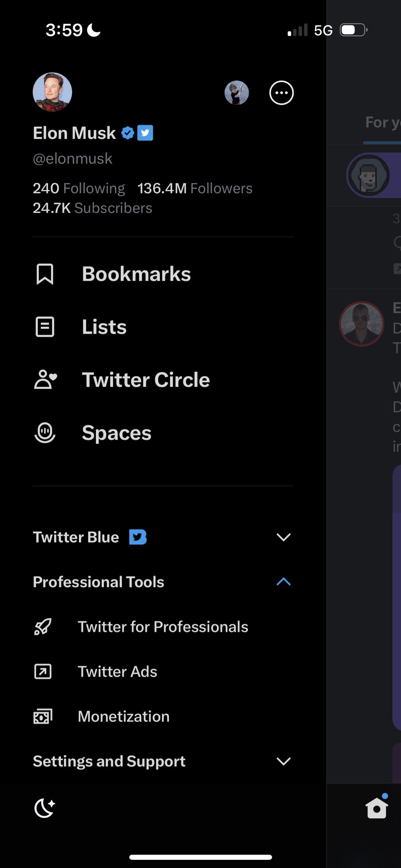Tap the Twitter Ads arrow-box icon
401x868 pixels.
[43, 672]
